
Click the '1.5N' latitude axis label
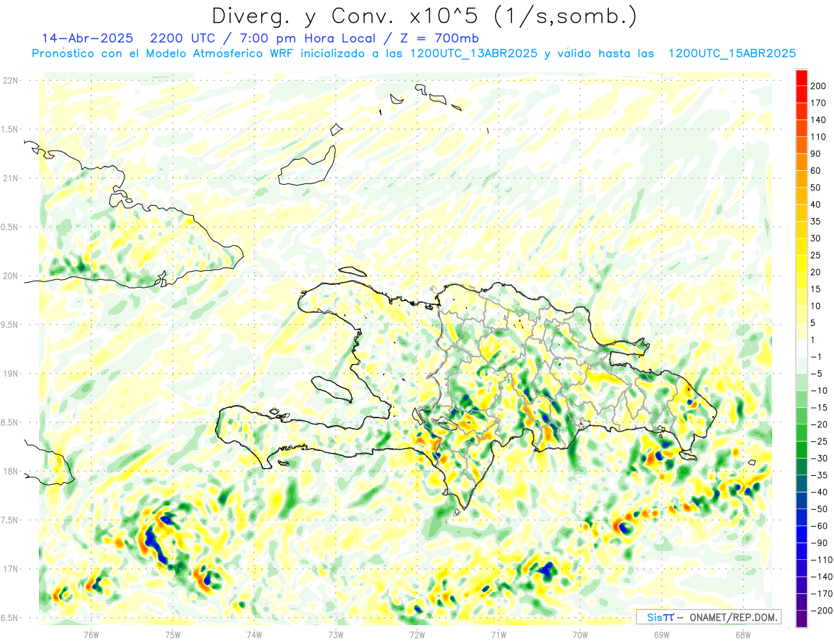point(10,129)
